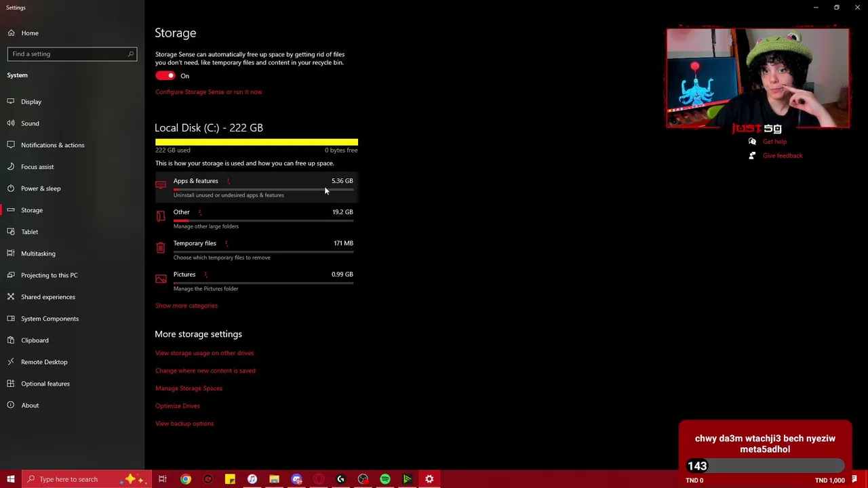Click the taskbar search box
This screenshot has height=488, width=868.
pyautogui.click(x=87, y=479)
